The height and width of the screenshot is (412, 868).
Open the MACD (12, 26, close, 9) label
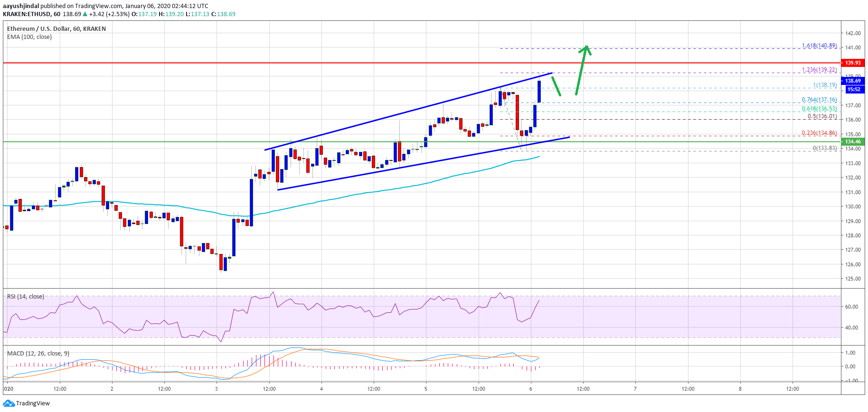(x=38, y=354)
